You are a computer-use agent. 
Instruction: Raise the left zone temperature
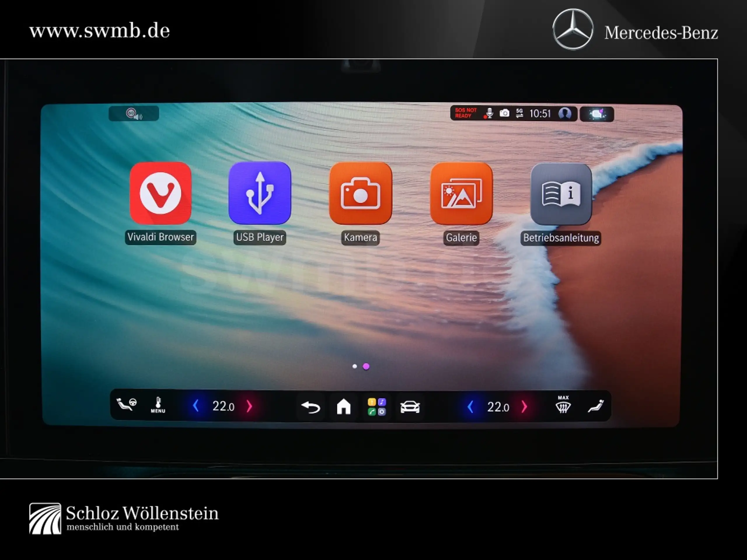[x=249, y=406]
